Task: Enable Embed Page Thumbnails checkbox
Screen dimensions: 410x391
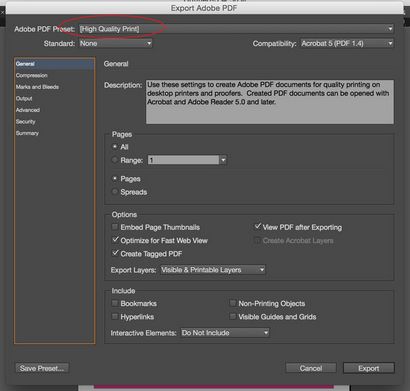Action: [x=115, y=227]
